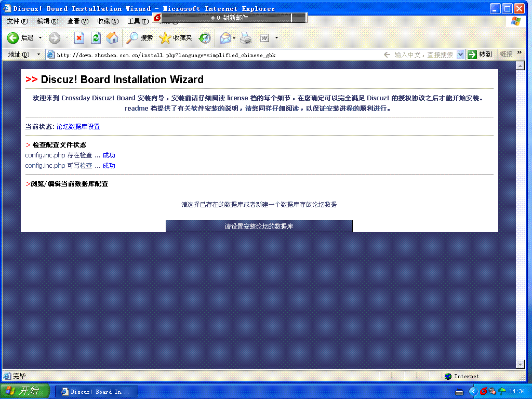Go to the Home page icon
Screen dimensions: 532x399
[x=112, y=37]
